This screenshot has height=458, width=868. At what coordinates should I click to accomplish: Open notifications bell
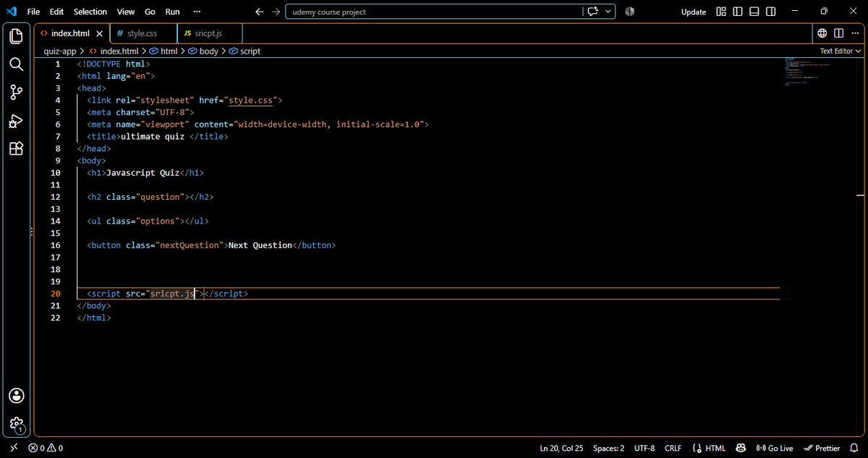855,449
